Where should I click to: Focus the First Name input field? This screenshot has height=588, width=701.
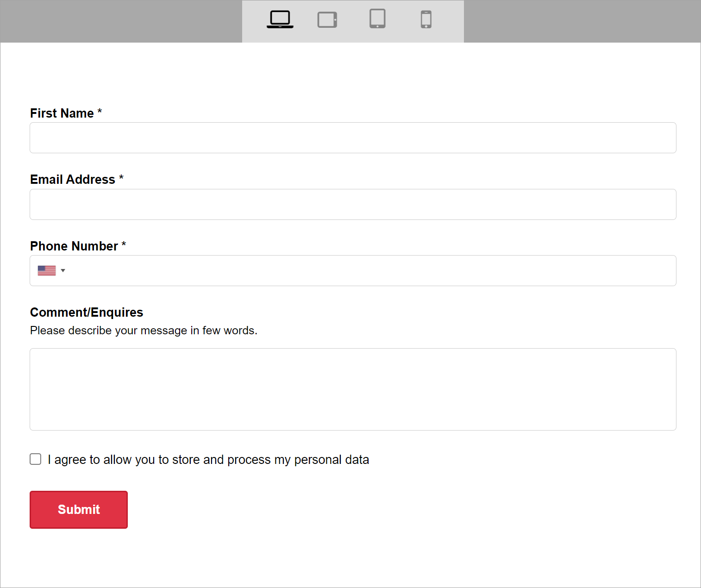coord(353,138)
